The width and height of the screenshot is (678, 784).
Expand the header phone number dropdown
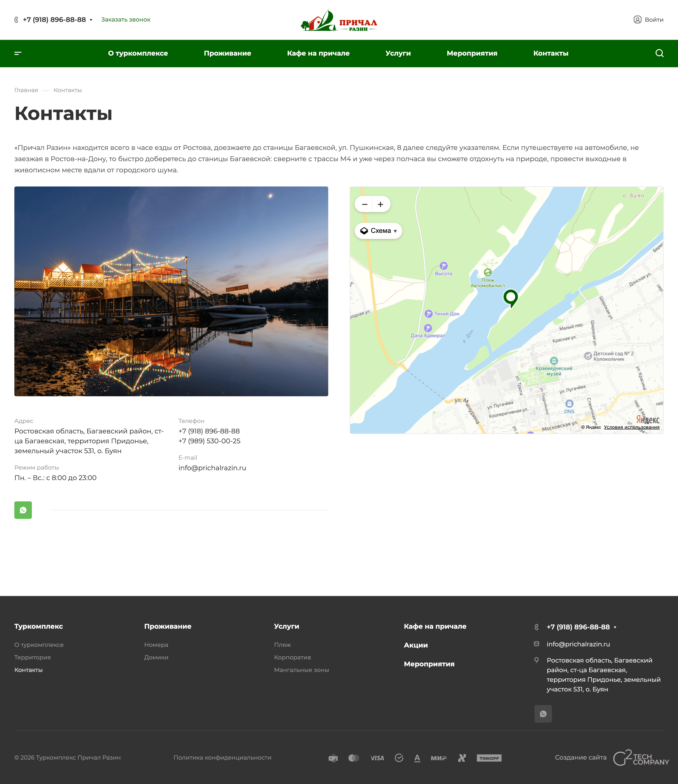click(91, 20)
